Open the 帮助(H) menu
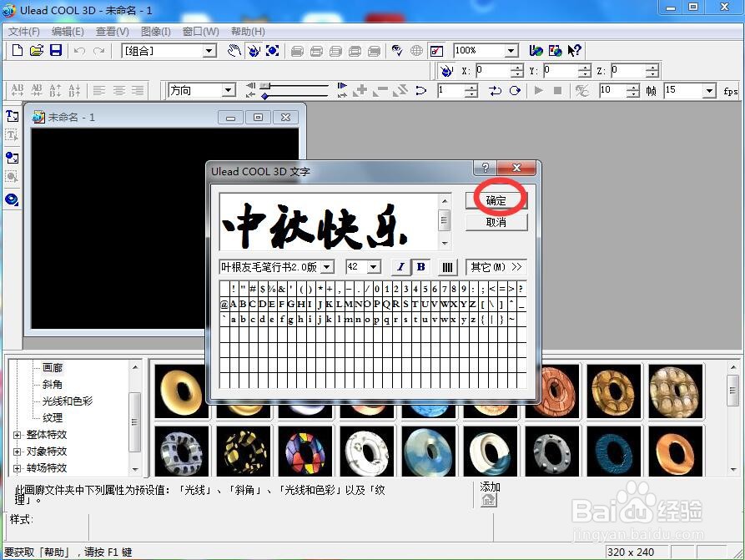This screenshot has width=745, height=560. click(x=248, y=32)
